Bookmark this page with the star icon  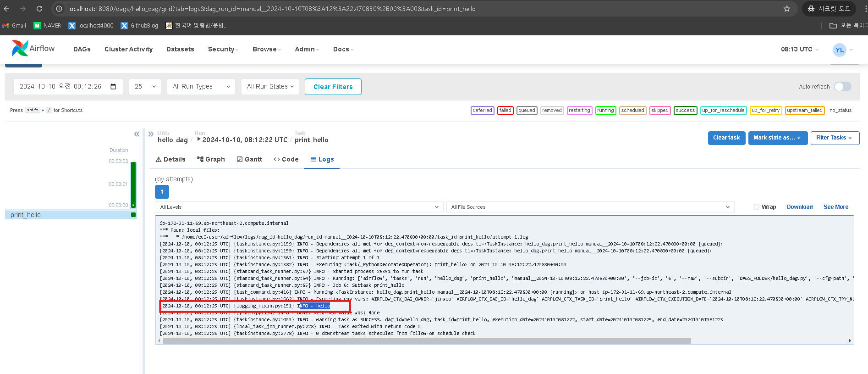(787, 9)
